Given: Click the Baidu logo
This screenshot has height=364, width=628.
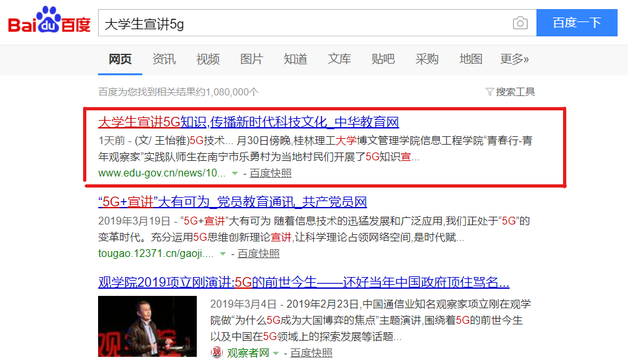Looking at the screenshot, I should tap(49, 23).
